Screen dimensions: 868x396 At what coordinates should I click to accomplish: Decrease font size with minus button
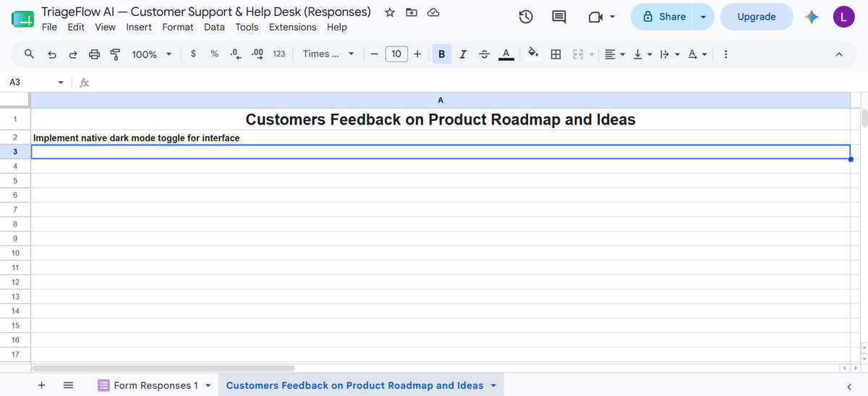point(373,54)
